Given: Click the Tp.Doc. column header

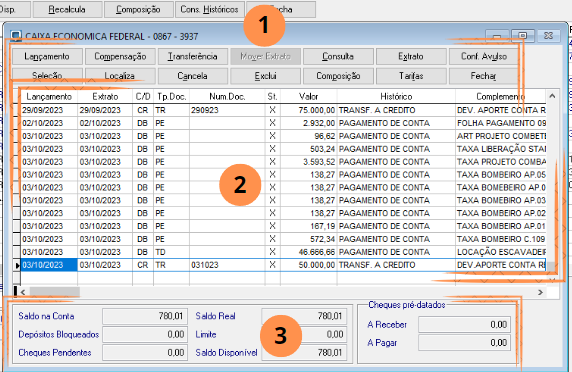Looking at the screenshot, I should point(171,97).
